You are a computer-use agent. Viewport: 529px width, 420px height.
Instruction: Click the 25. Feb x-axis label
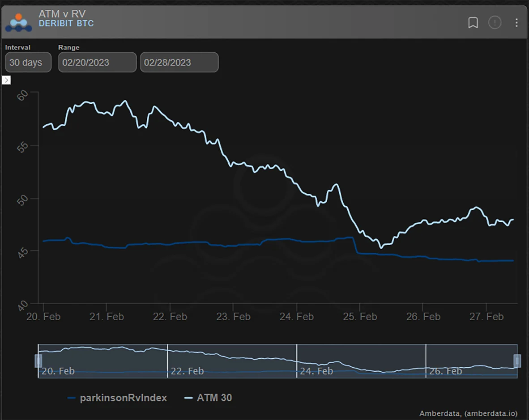(360, 317)
